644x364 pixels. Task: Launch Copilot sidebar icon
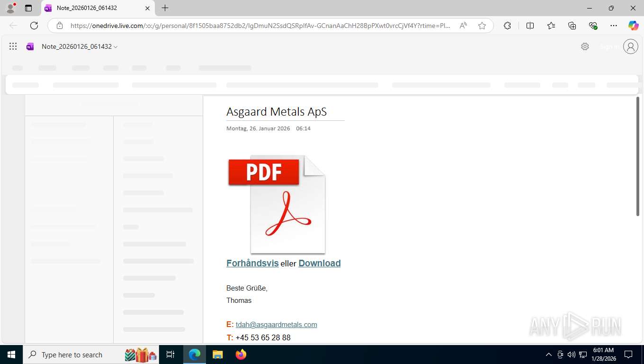pos(633,26)
